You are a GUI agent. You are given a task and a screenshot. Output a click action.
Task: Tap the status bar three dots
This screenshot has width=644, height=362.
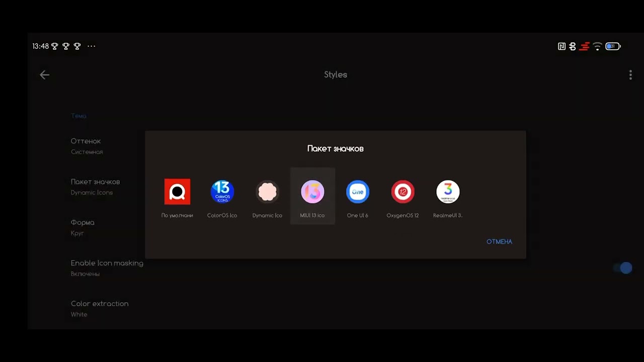point(91,46)
